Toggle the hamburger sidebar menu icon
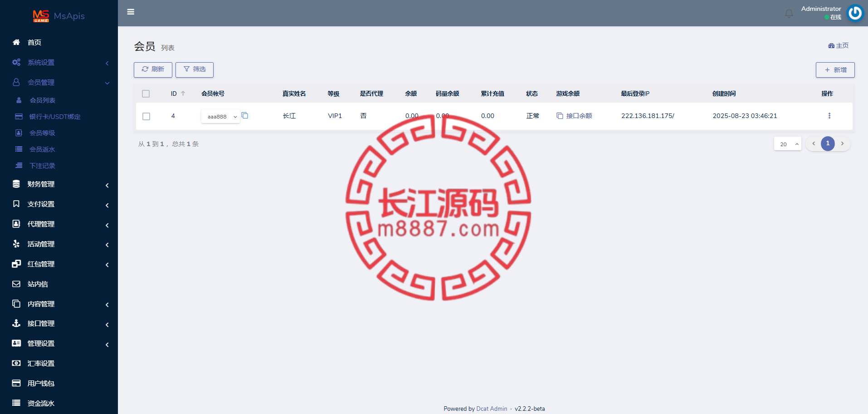The height and width of the screenshot is (414, 868). pyautogui.click(x=131, y=12)
